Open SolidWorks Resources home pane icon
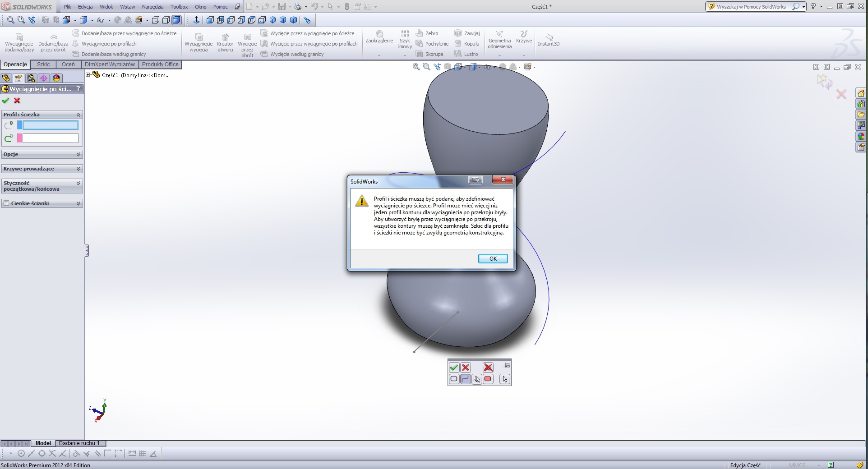The height and width of the screenshot is (469, 868). pyautogui.click(x=861, y=93)
